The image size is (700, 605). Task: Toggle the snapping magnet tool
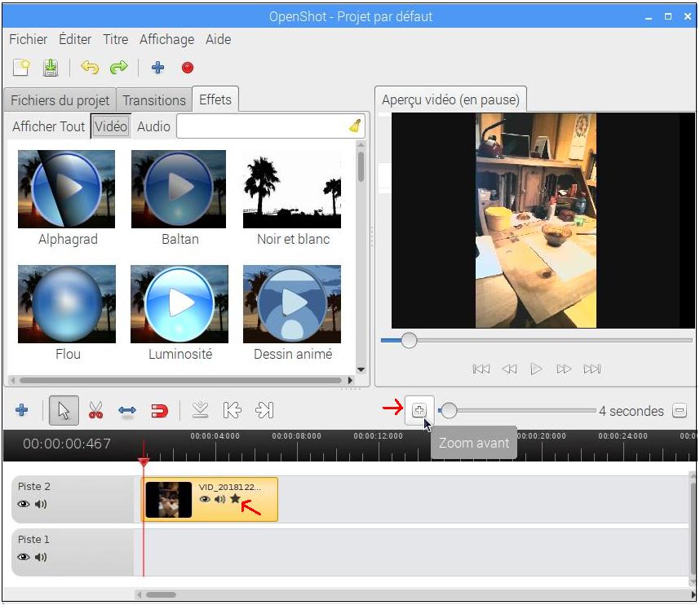point(159,410)
